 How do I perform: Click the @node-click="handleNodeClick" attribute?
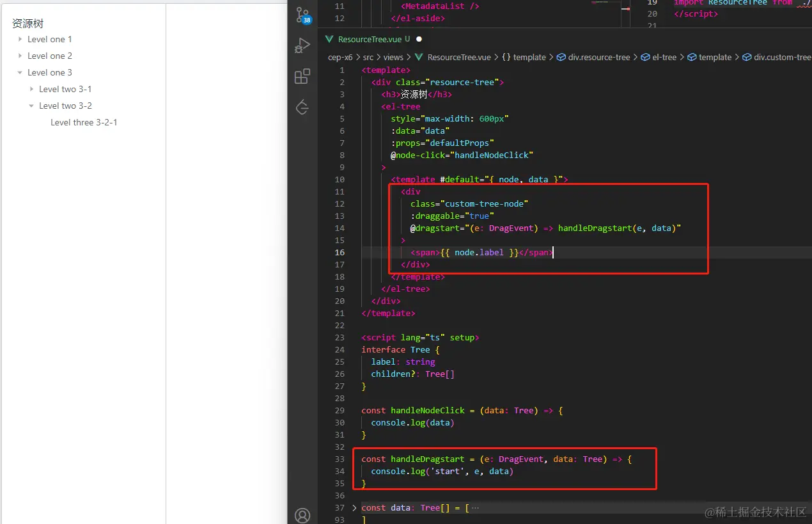462,155
